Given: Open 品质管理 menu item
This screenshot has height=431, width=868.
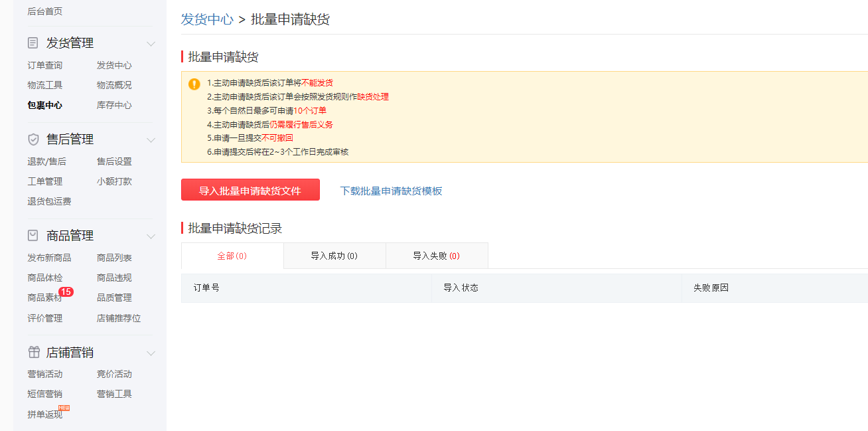Looking at the screenshot, I should pos(114,298).
